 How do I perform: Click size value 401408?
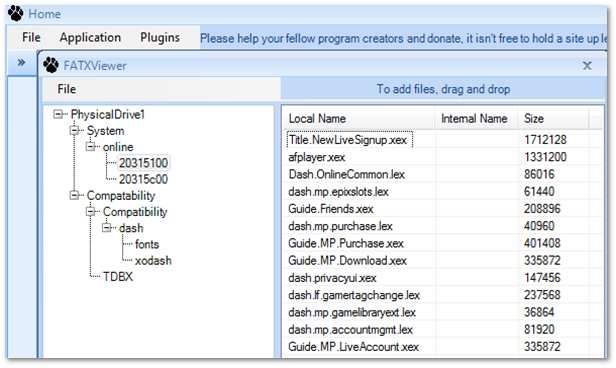point(542,244)
